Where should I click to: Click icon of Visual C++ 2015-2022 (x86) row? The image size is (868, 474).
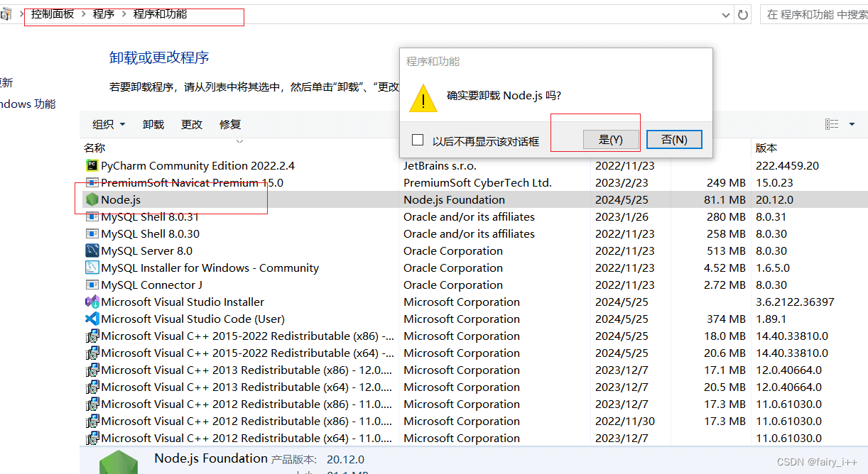coord(92,336)
